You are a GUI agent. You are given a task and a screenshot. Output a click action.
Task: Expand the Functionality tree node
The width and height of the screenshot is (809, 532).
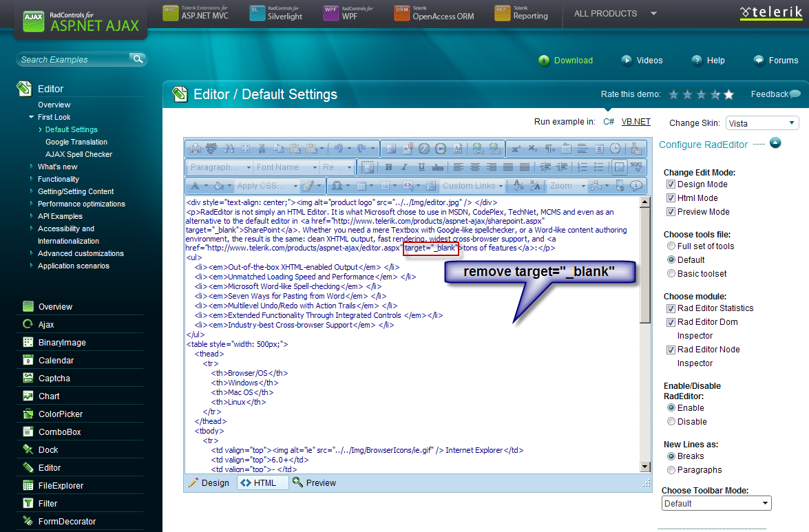pyautogui.click(x=32, y=179)
